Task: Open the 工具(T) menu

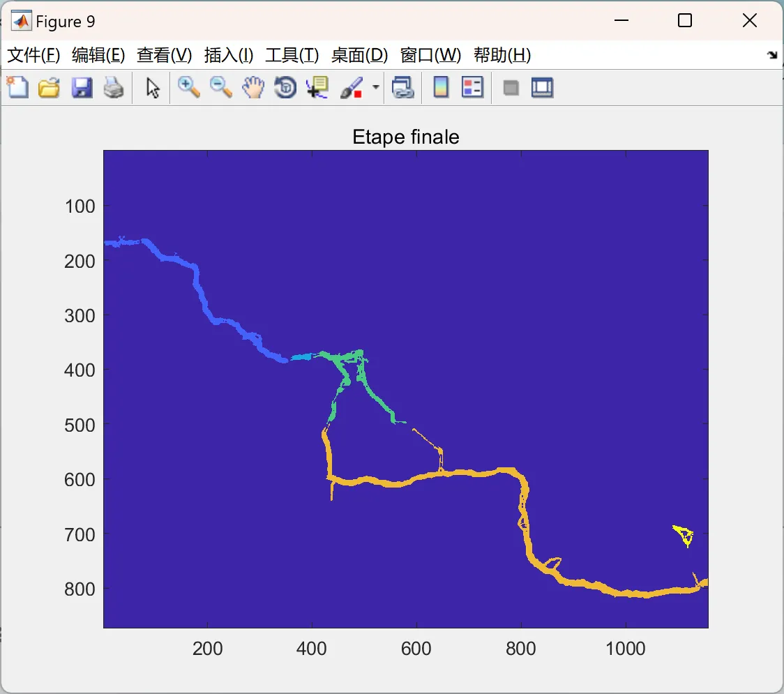Action: [x=292, y=55]
